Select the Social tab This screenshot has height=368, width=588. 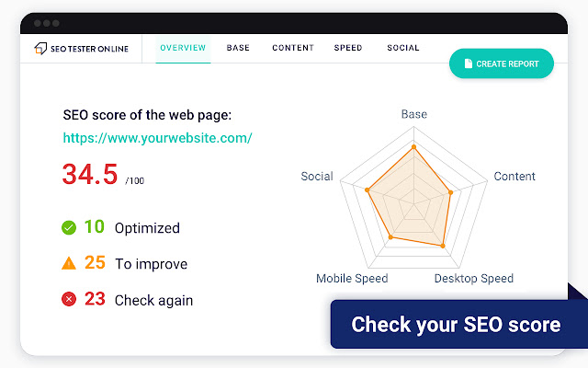click(x=402, y=48)
